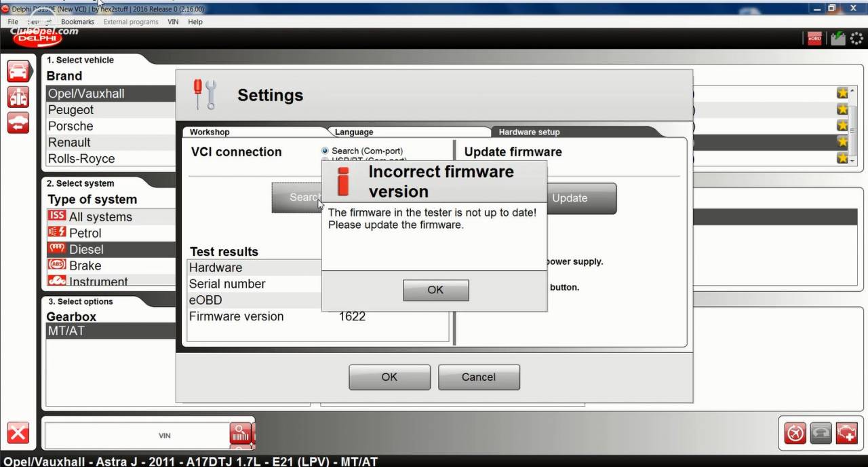The height and width of the screenshot is (467, 868).
Task: Click the Opel/Vauxhall Astra J status bar text
Action: [x=190, y=462]
